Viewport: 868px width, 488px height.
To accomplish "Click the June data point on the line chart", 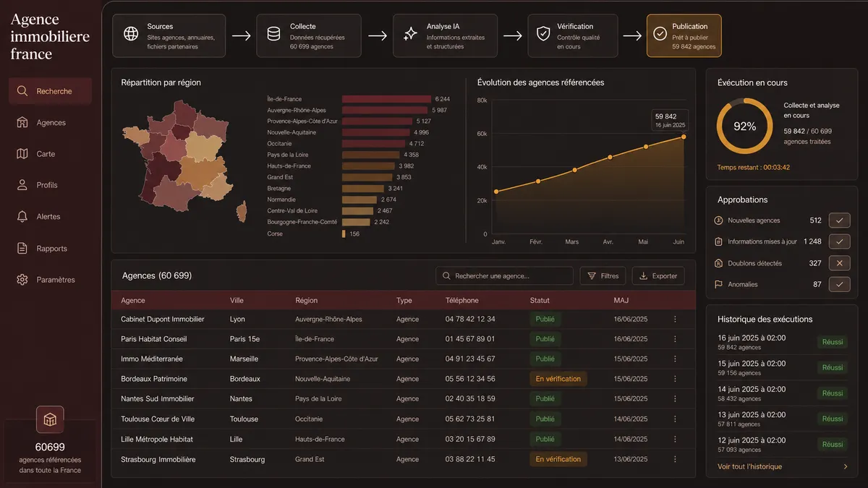I will [x=683, y=137].
